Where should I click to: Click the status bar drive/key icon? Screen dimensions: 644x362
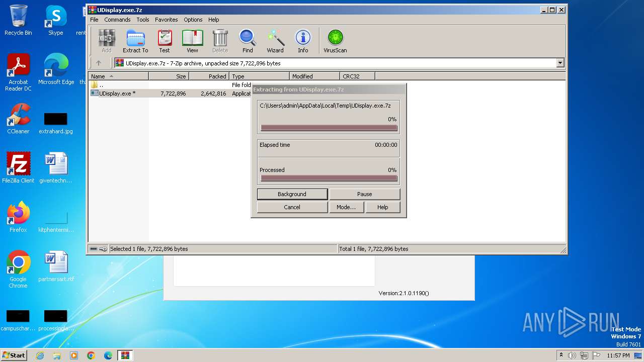[x=98, y=249]
